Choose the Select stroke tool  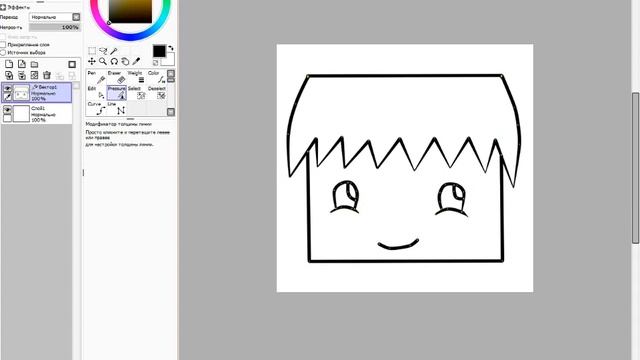pyautogui.click(x=136, y=93)
